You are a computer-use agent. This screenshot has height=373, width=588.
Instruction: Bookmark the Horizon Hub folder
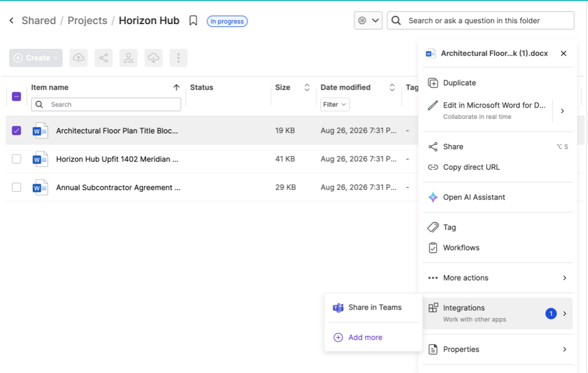pos(193,21)
